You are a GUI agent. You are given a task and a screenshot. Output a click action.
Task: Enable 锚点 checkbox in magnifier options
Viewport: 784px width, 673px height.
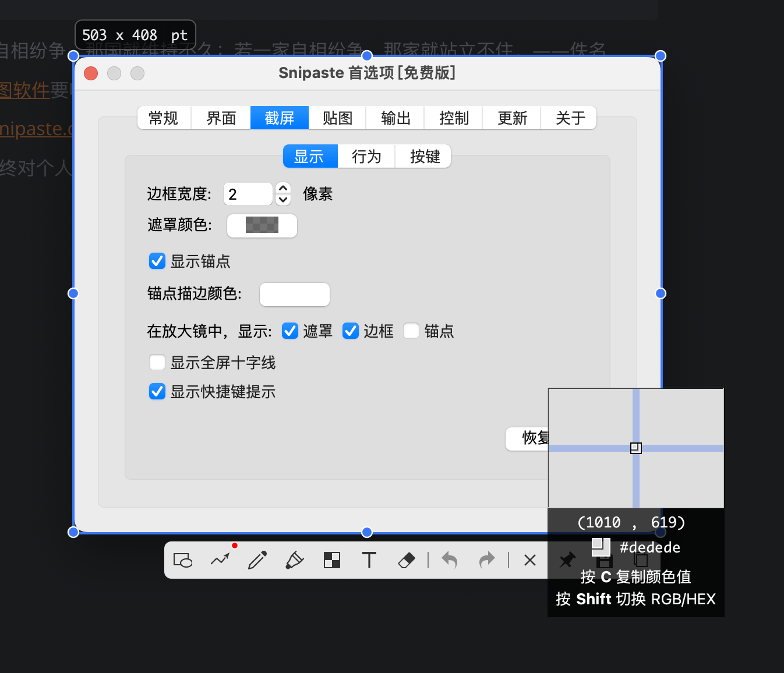(x=411, y=331)
